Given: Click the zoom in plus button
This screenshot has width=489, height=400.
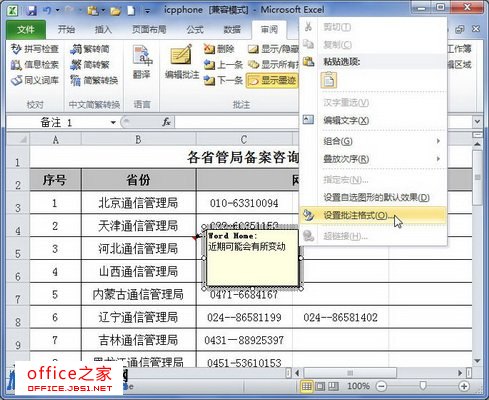Looking at the screenshot, I should (x=464, y=387).
